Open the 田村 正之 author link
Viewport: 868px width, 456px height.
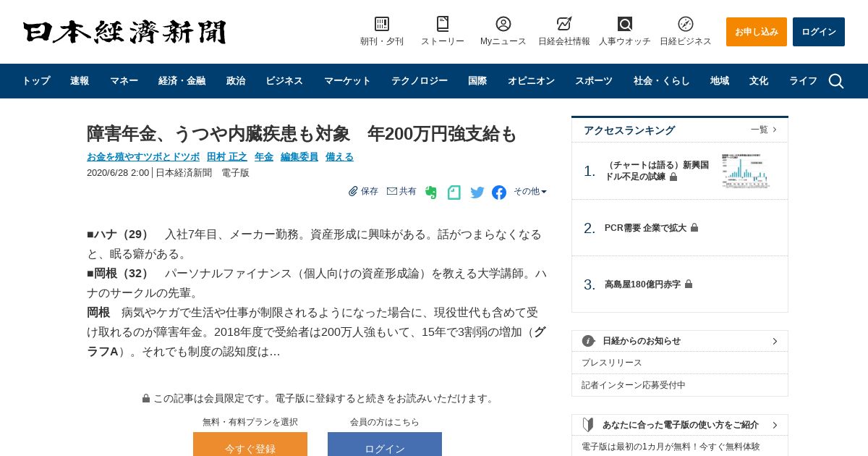point(227,156)
